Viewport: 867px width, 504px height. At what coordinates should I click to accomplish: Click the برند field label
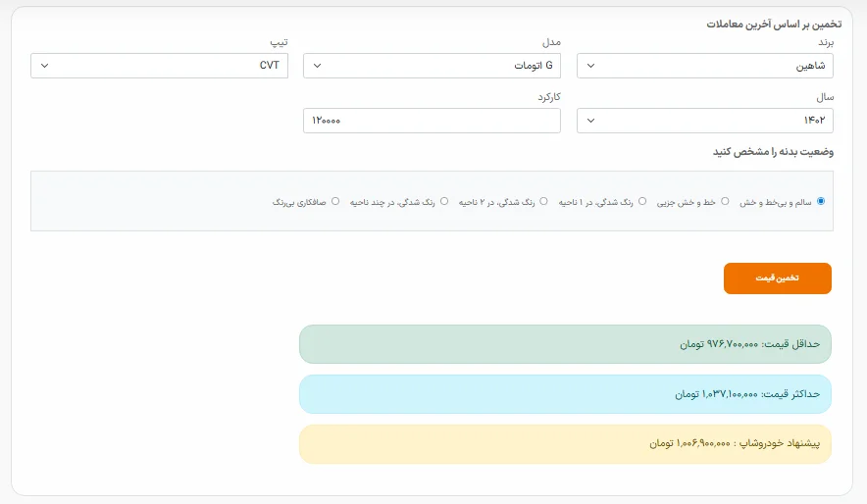click(824, 43)
